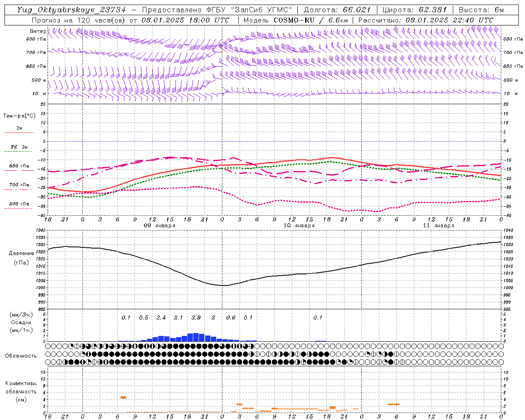
Task: Click the Td 2м legend entry
Action: pos(19,147)
